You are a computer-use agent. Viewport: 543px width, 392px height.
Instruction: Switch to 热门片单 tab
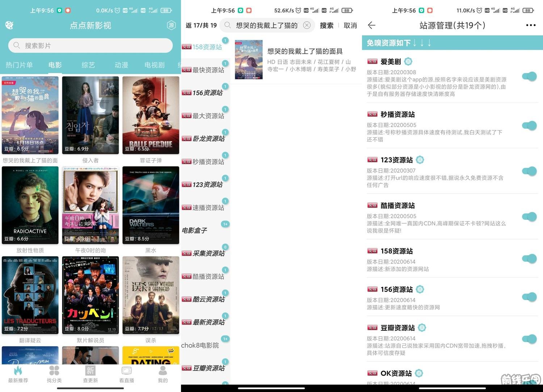tap(19, 65)
